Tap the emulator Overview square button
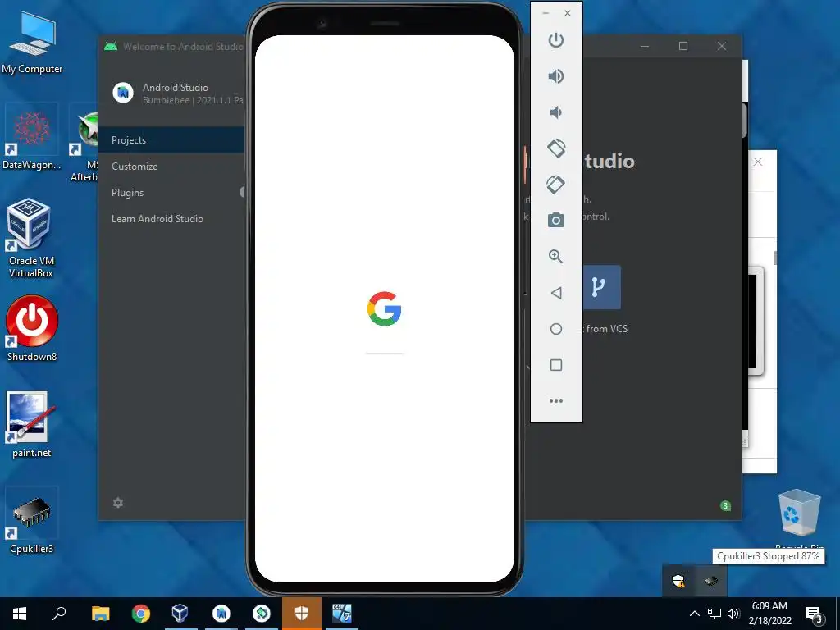 [556, 365]
